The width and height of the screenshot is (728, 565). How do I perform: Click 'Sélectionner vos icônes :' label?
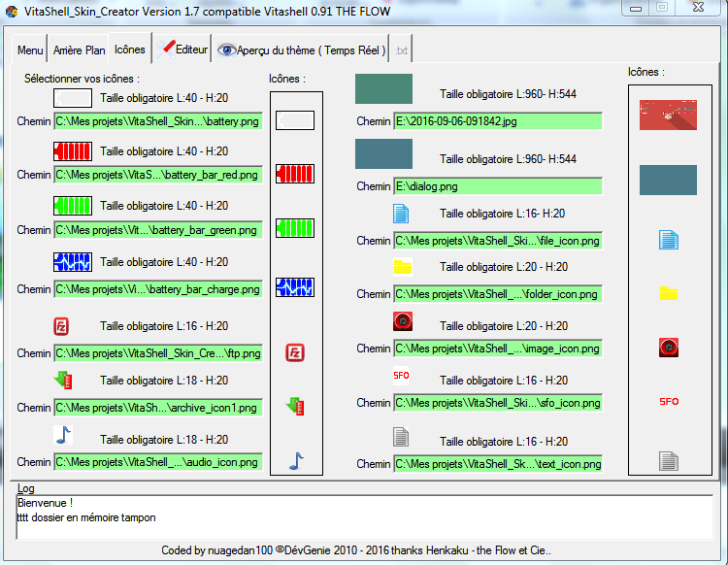(x=82, y=79)
